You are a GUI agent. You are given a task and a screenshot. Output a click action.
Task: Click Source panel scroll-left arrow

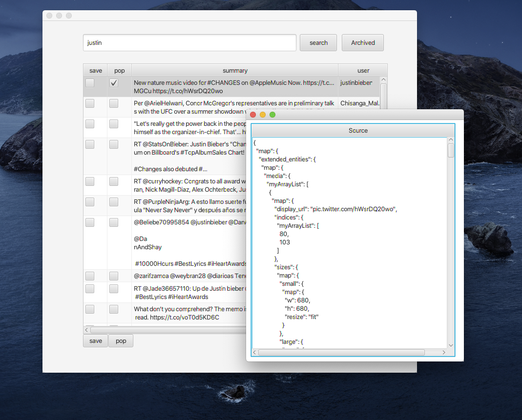coord(255,353)
